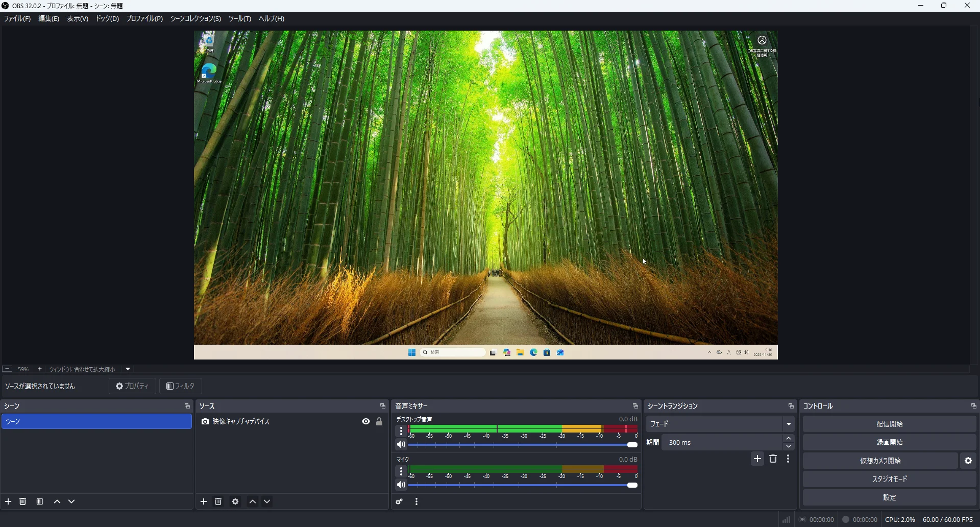Open source properties gear in ソース panel
The image size is (980, 527).
click(x=235, y=502)
